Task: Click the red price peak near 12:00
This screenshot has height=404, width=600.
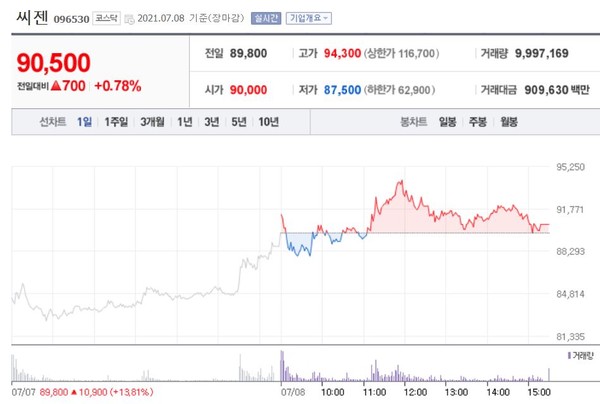Action: 400,183
